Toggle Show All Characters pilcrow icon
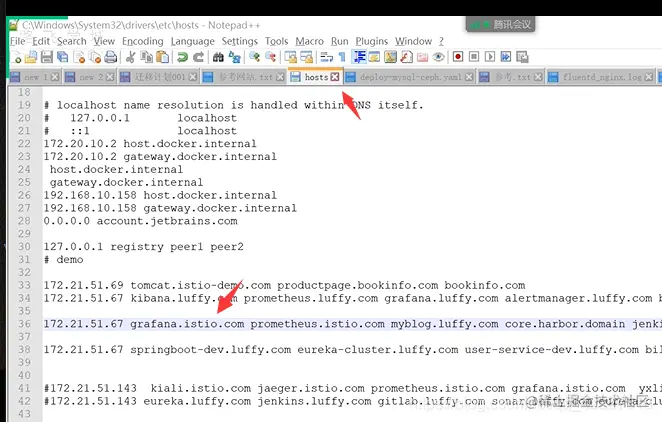This screenshot has height=422, width=662. click(342, 57)
